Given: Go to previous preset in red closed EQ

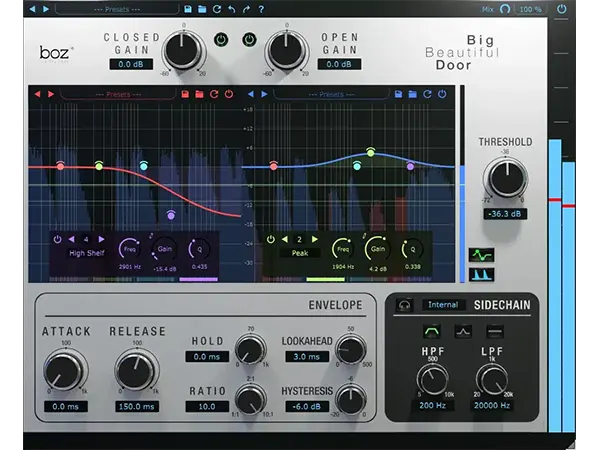Looking at the screenshot, I should point(38,94).
